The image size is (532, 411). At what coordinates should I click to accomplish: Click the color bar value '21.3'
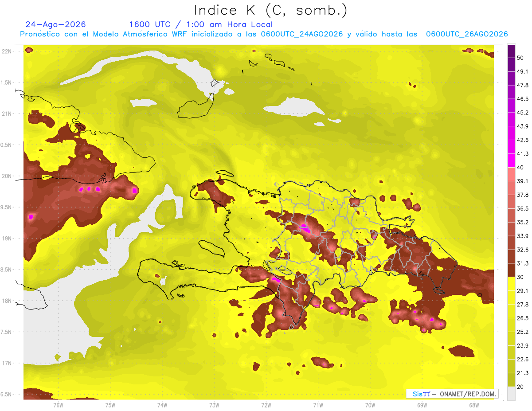(523, 373)
